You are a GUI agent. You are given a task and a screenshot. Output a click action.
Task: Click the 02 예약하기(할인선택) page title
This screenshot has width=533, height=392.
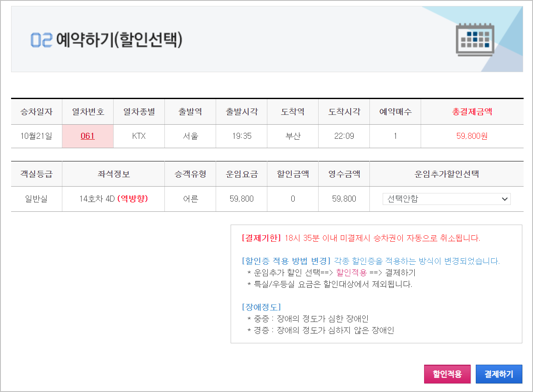point(107,40)
